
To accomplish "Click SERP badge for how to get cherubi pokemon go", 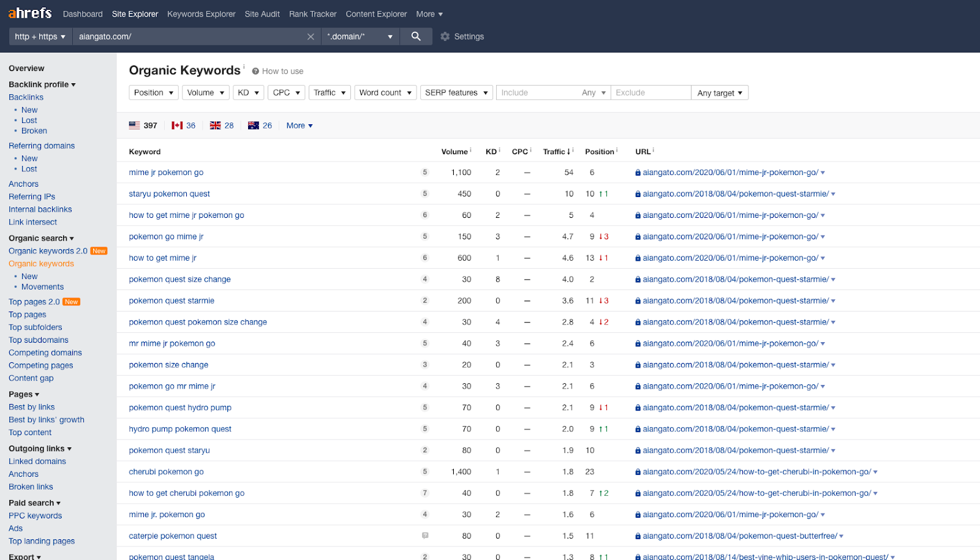I will click(425, 493).
